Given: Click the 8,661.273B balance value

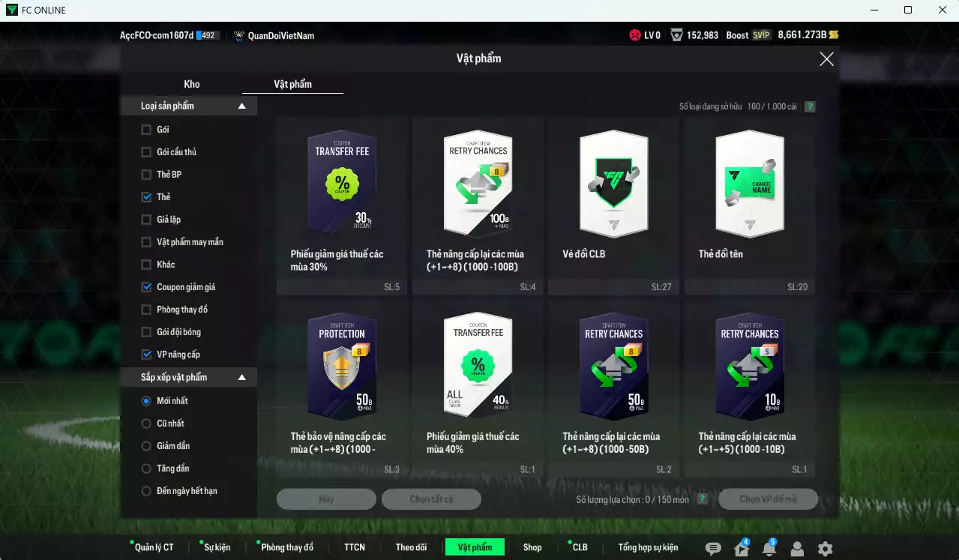Looking at the screenshot, I should click(802, 35).
